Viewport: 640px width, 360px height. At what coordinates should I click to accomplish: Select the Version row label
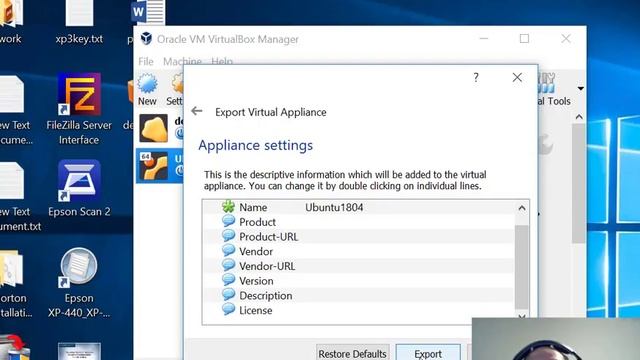click(256, 281)
